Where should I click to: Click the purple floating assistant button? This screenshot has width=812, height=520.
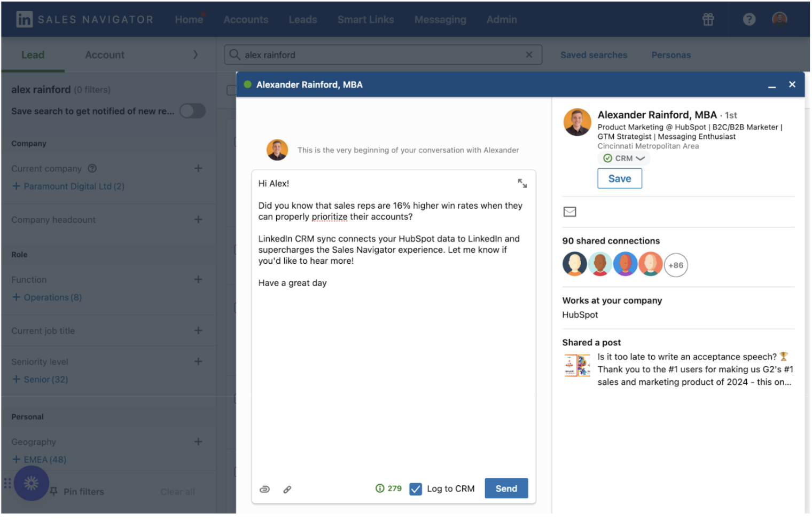[x=32, y=484]
